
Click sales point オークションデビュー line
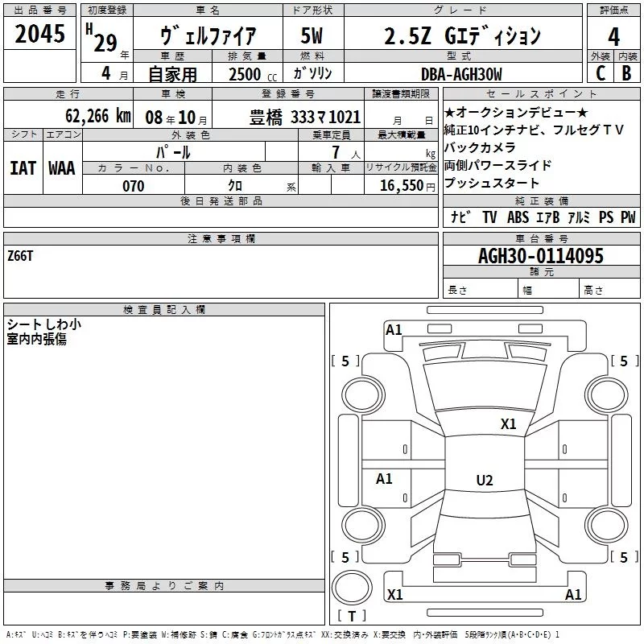(516, 112)
